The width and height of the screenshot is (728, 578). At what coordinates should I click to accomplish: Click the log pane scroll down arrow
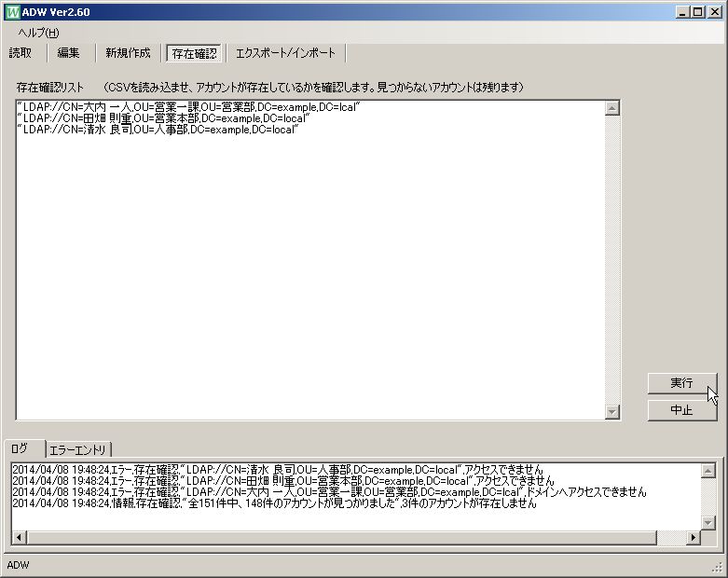708,523
